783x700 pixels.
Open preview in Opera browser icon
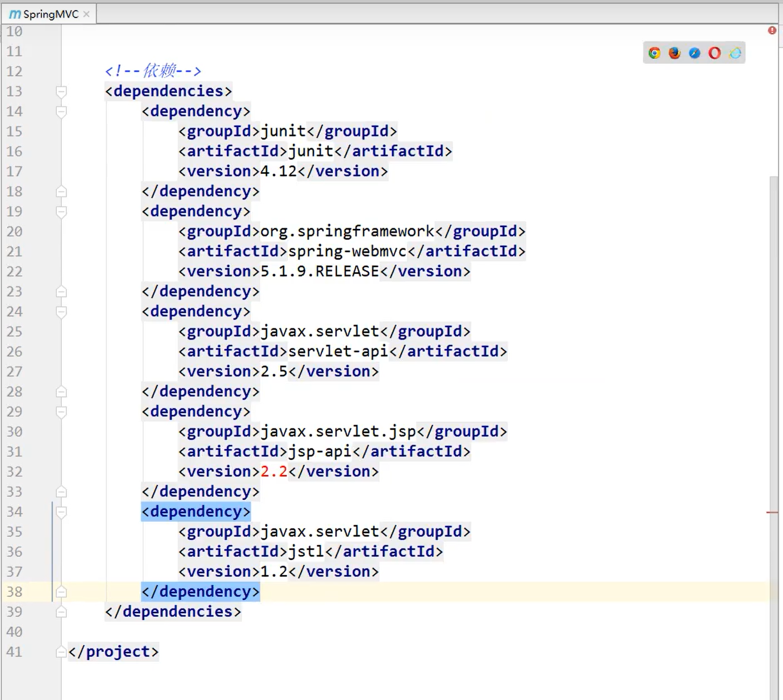pos(714,53)
